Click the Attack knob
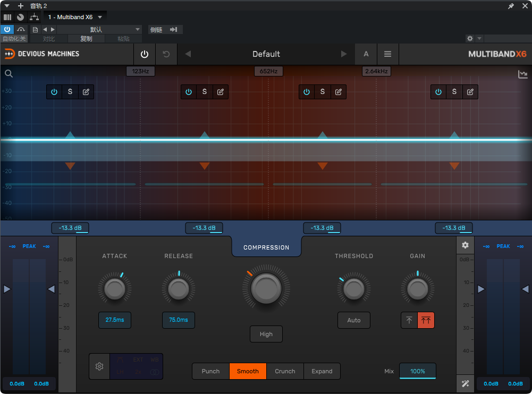The height and width of the screenshot is (394, 532). (x=115, y=288)
